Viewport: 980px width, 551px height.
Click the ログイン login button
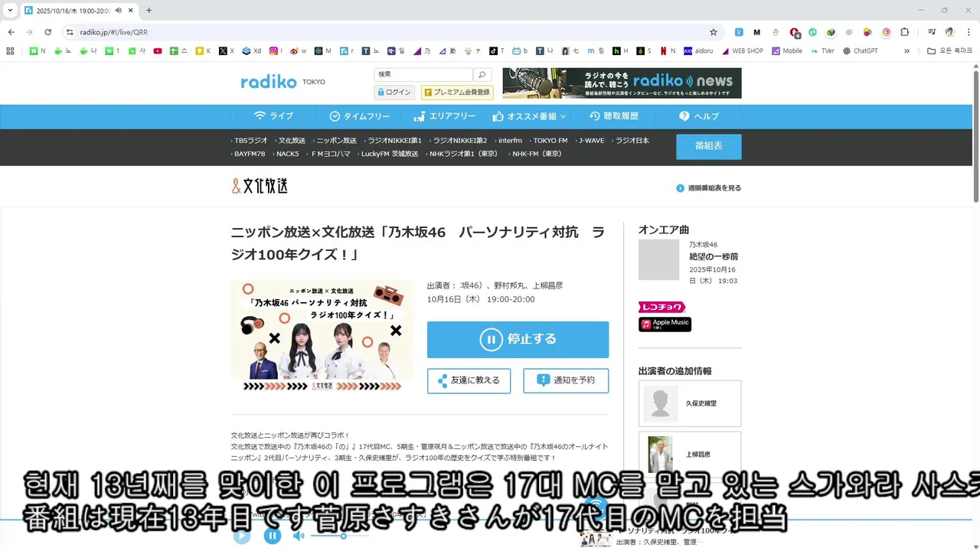(x=394, y=92)
